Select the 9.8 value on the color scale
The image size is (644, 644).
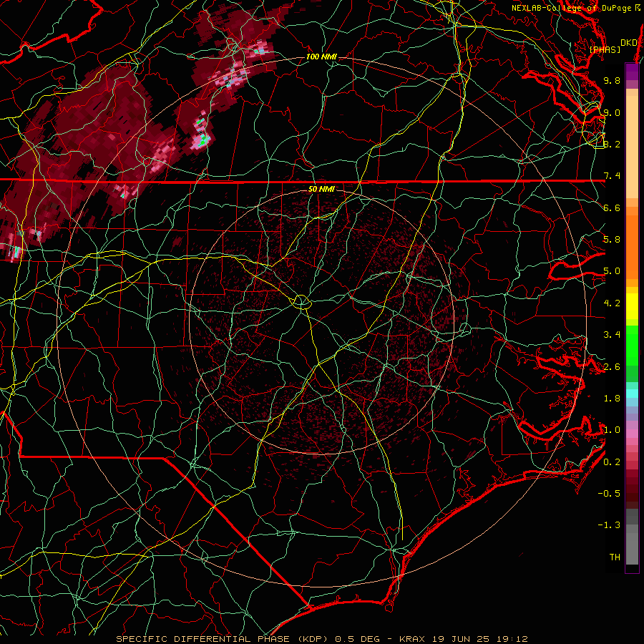(x=612, y=80)
